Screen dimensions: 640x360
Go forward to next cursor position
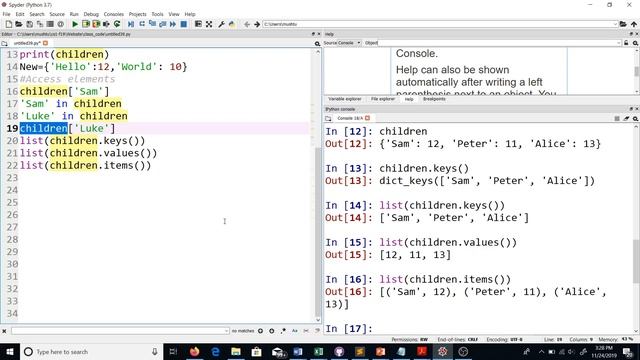257,24
